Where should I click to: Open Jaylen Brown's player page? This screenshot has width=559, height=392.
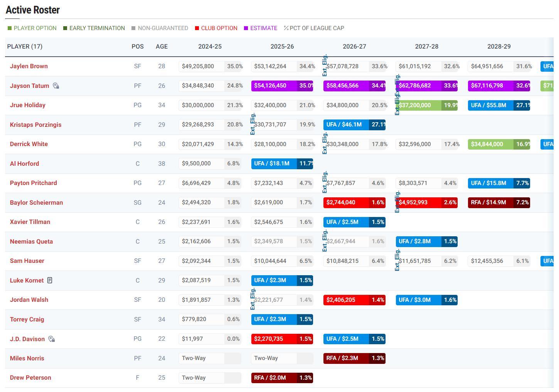pyautogui.click(x=29, y=66)
